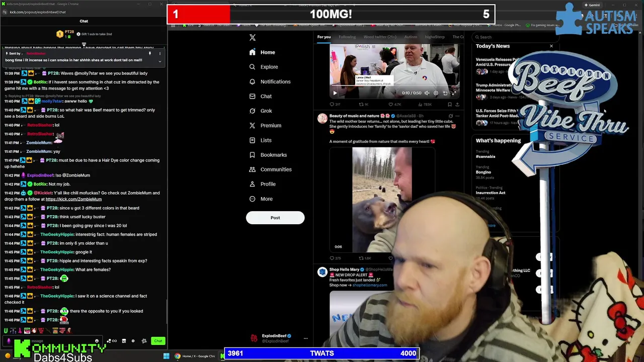Screen dimensions: 644x362
Task: Open the Kick chat shop icon
Action: pyautogui.click(x=124, y=341)
